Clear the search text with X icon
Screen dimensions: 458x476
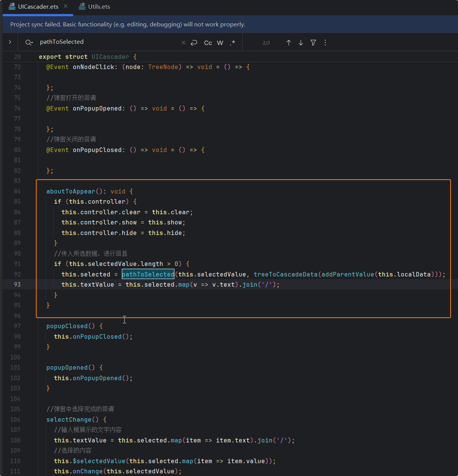184,43
